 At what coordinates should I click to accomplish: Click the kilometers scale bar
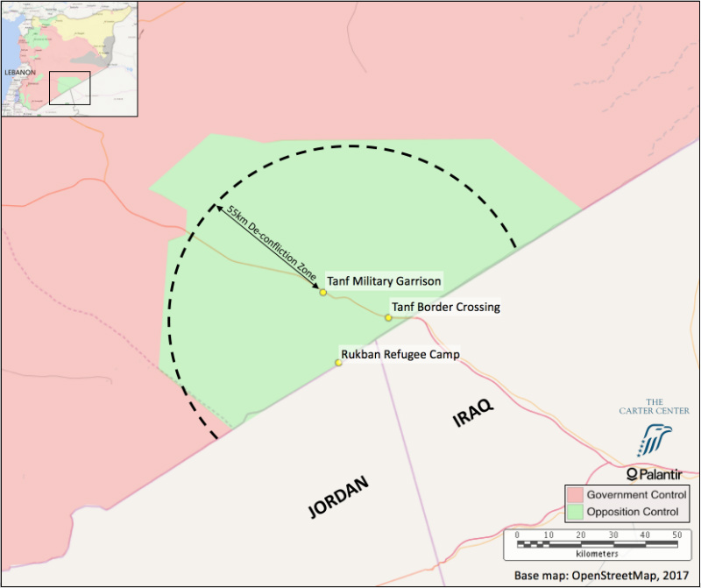pyautogui.click(x=596, y=543)
